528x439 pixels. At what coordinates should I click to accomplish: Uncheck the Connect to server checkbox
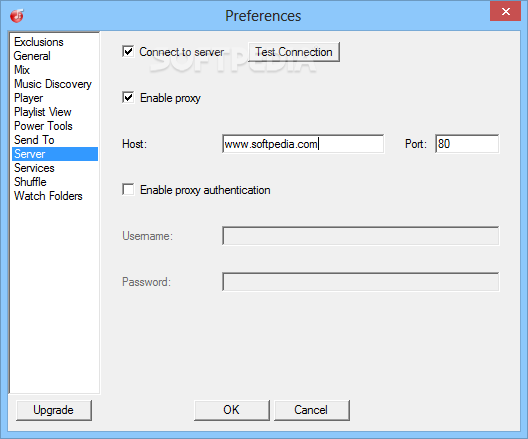(x=128, y=52)
